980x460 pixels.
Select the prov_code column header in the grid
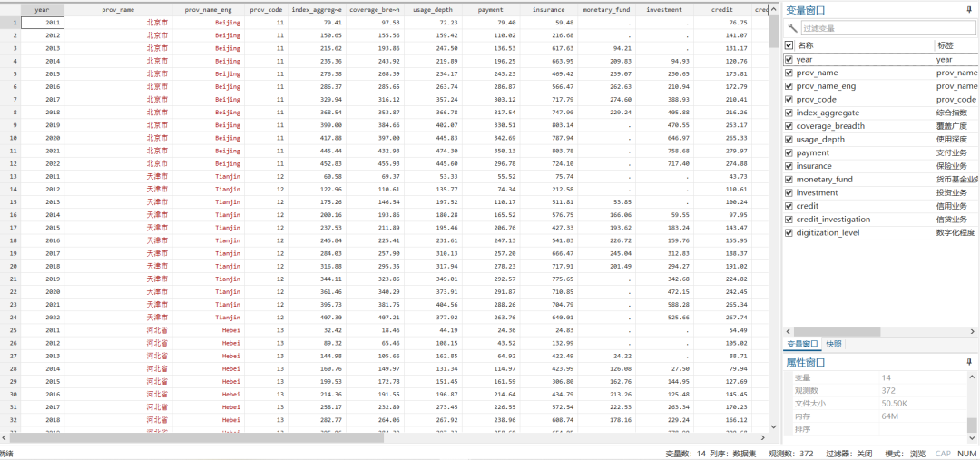pos(266,10)
